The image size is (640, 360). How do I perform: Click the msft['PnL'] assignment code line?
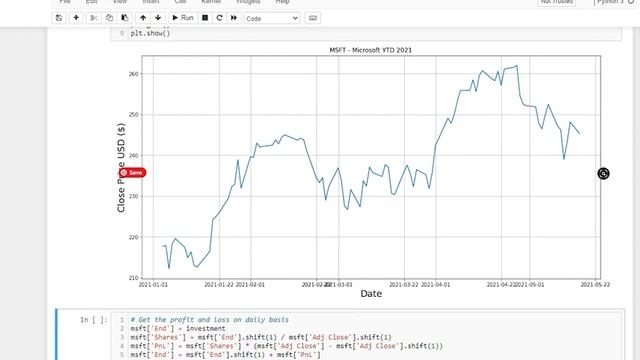pyautogui.click(x=287, y=346)
